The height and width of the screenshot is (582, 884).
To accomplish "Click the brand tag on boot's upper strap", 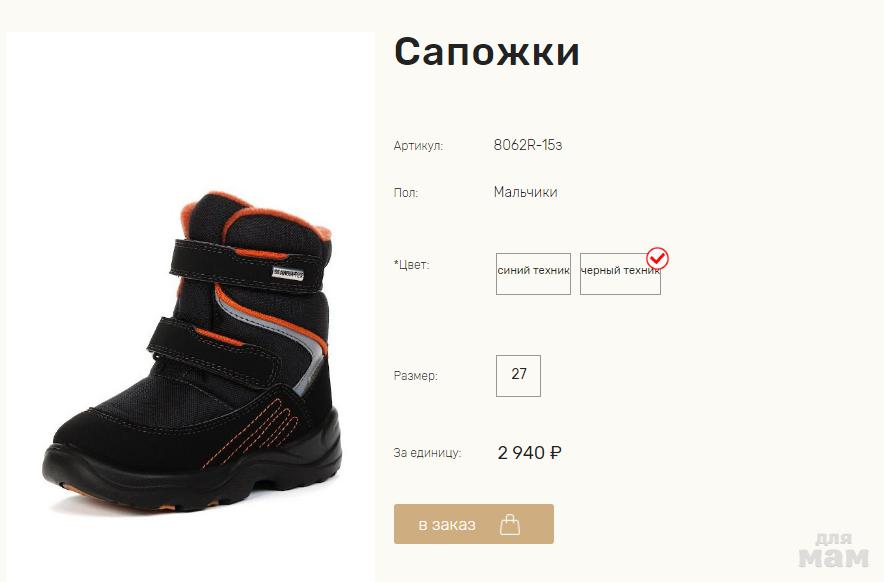I will pos(288,274).
